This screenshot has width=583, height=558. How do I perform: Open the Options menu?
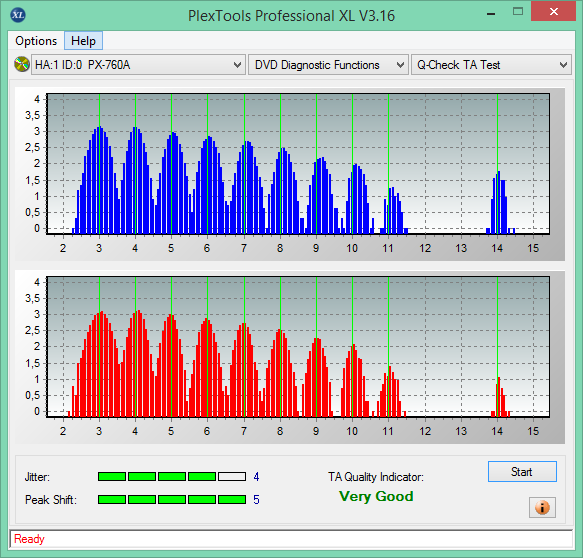[x=36, y=41]
